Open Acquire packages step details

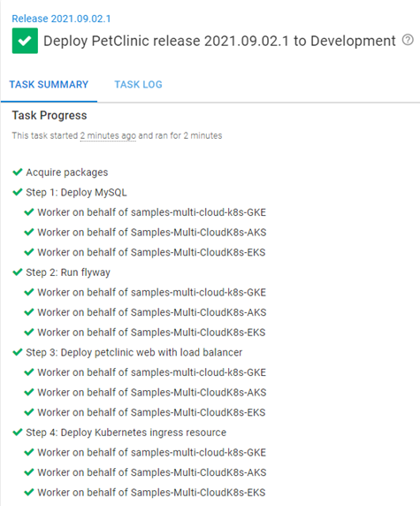67,172
